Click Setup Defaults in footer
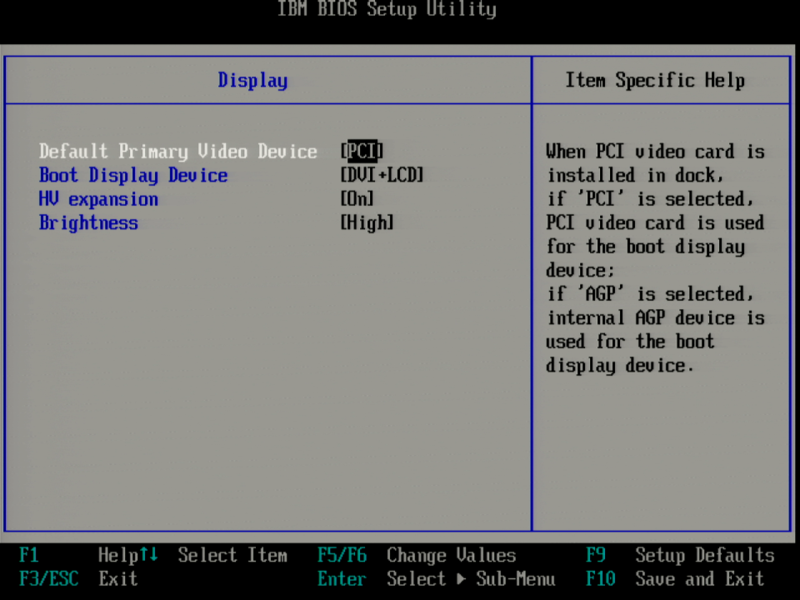This screenshot has height=600, width=800. pyautogui.click(x=705, y=555)
